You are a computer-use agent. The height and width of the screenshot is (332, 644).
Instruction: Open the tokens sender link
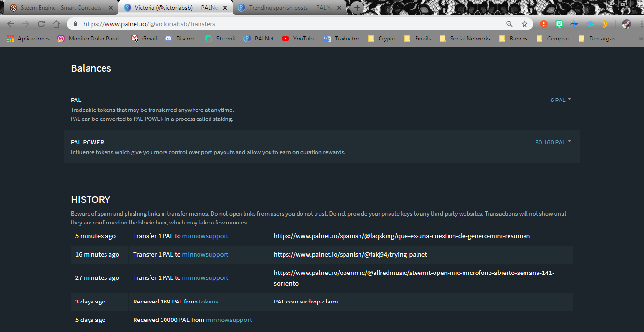(x=209, y=302)
